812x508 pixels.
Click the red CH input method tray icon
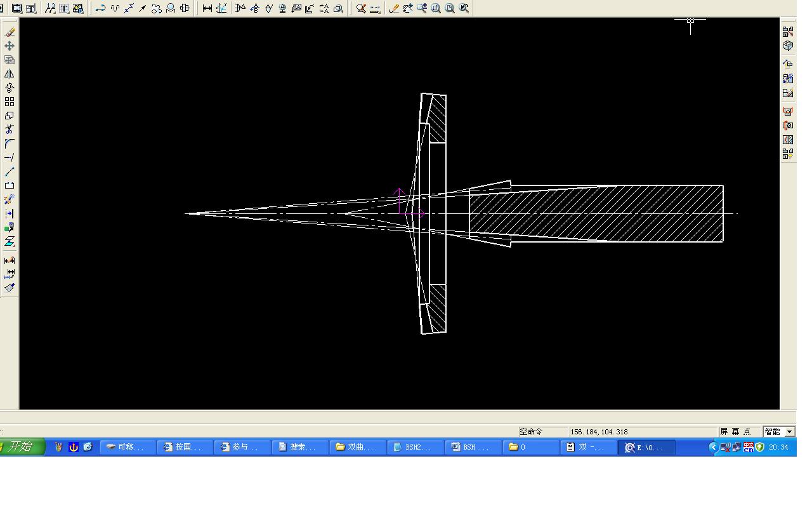pos(749,447)
